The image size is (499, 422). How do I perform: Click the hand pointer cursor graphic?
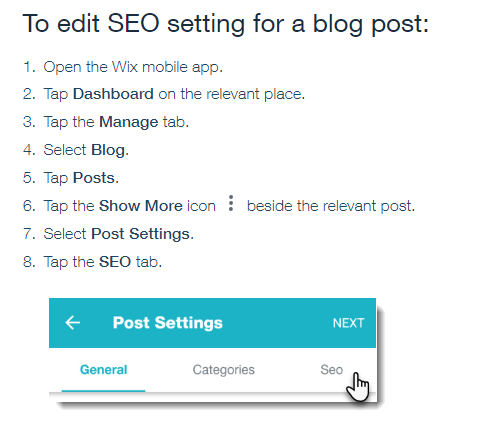358,387
